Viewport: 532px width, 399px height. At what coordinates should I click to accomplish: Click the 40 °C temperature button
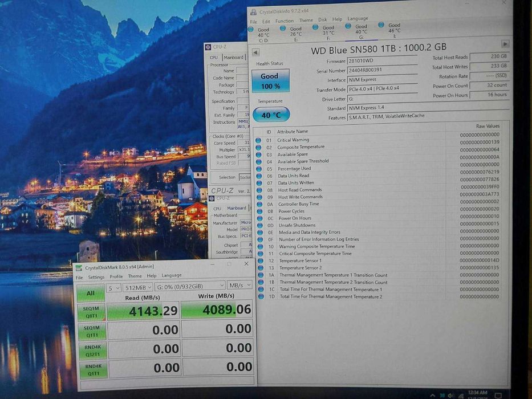(x=271, y=115)
